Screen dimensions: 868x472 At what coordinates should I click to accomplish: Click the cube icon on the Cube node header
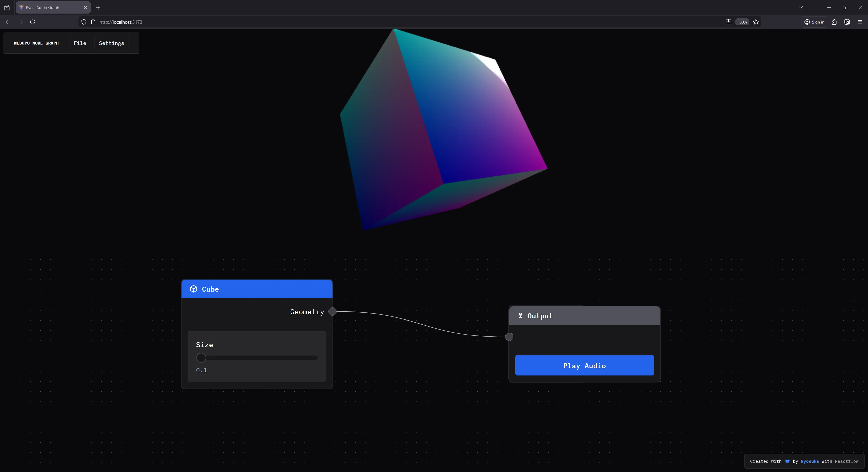coord(194,289)
